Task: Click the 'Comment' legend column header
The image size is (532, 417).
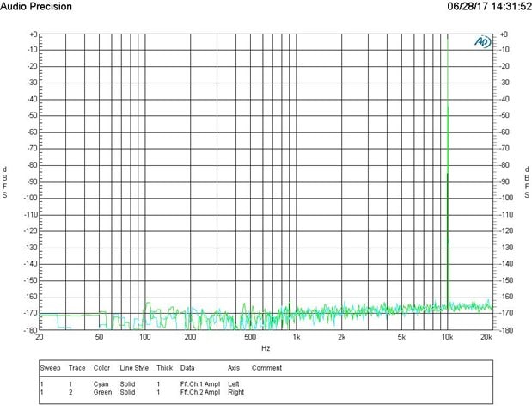Action: point(266,368)
